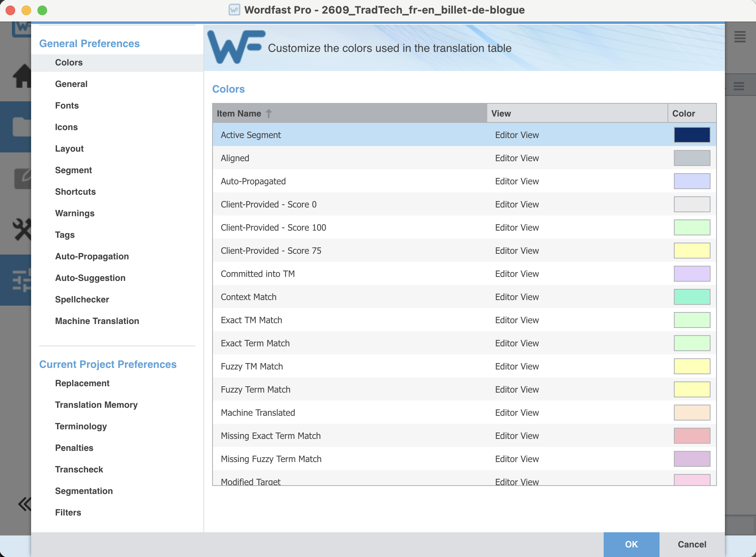756x557 pixels.
Task: Click the lower hamburger menu icon
Action: click(739, 86)
